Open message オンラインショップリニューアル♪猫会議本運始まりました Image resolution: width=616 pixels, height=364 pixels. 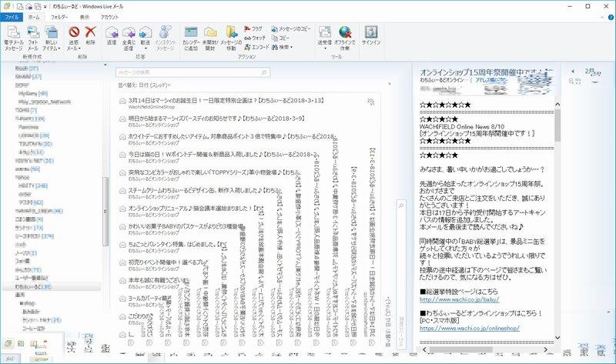click(x=191, y=212)
